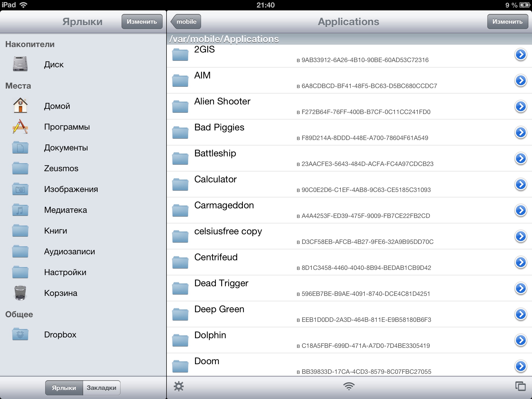Open the Carmageddon folder
Viewport: 532px width, 399px height.
[349, 210]
